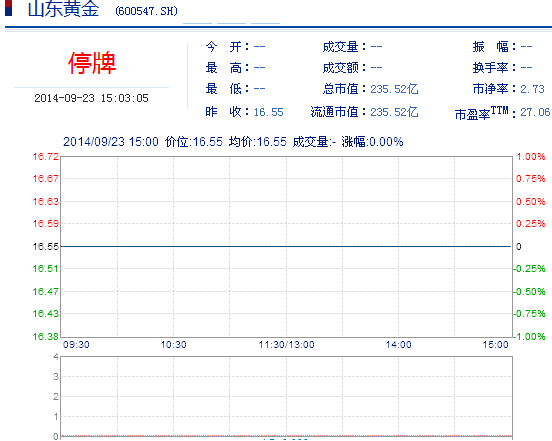The image size is (552, 441).
Task: Click the 16.63 price axis label
Action: tap(46, 202)
